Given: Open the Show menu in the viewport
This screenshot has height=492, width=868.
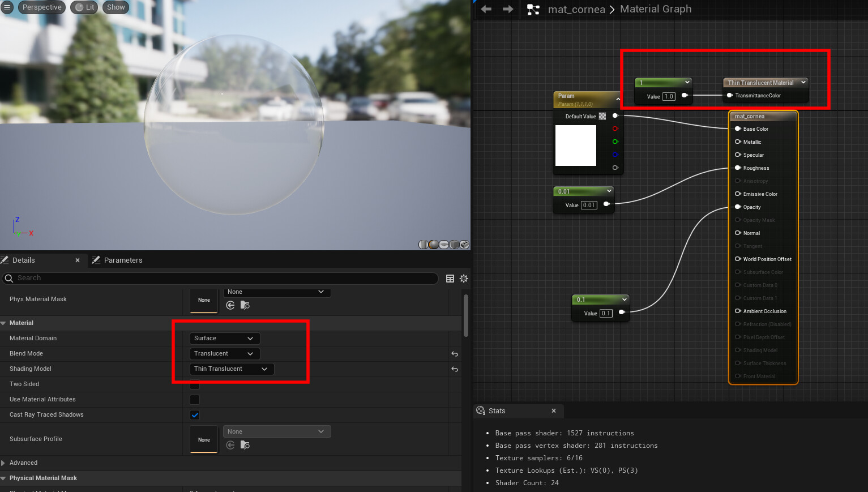Looking at the screenshot, I should (x=116, y=7).
